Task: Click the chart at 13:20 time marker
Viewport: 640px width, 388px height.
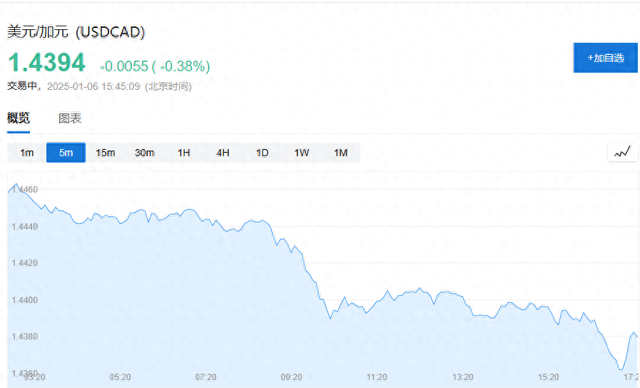Action: tap(462, 377)
